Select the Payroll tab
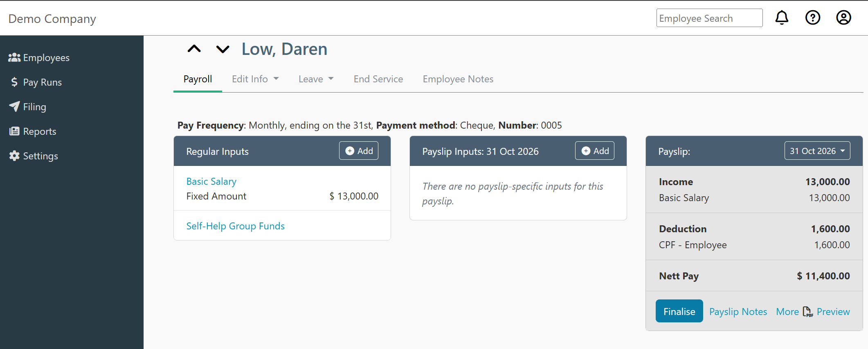 click(198, 79)
